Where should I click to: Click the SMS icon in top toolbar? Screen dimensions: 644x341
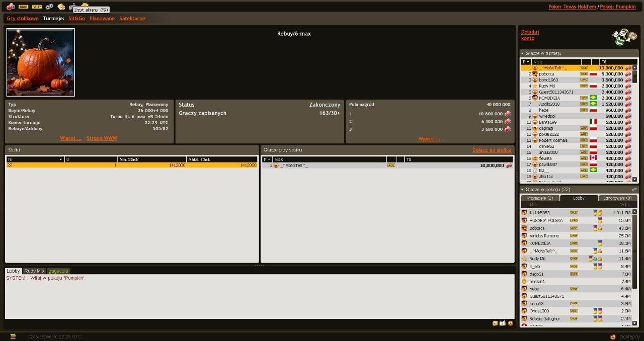(23, 7)
